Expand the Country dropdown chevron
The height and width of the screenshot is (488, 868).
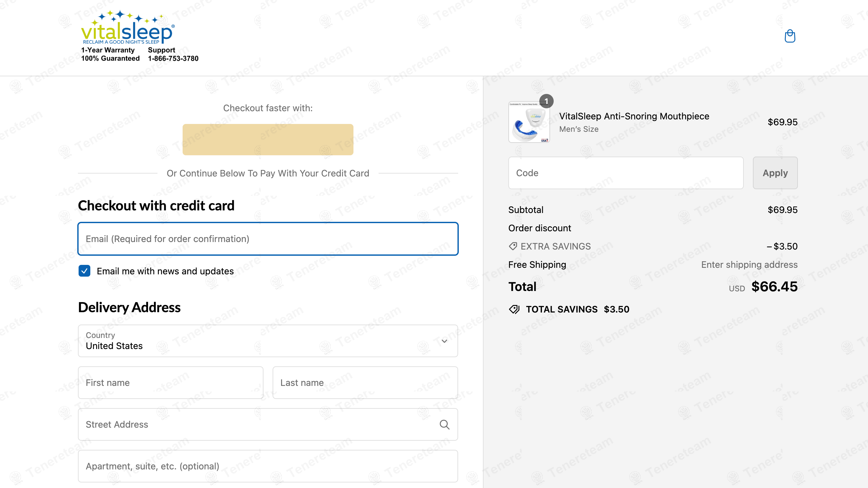click(x=444, y=341)
